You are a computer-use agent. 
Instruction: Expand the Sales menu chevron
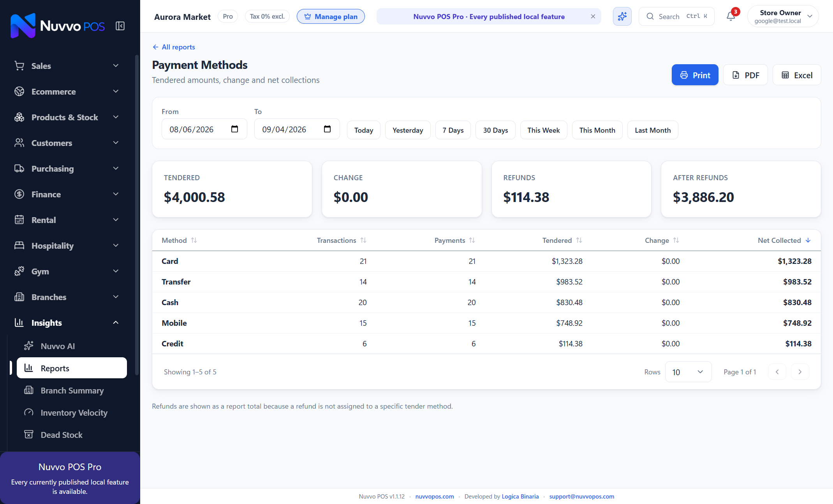coord(116,66)
